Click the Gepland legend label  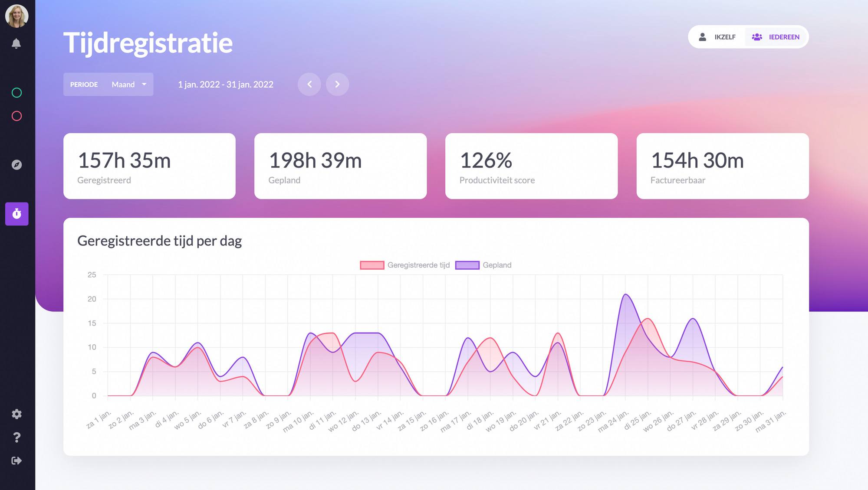pos(497,265)
